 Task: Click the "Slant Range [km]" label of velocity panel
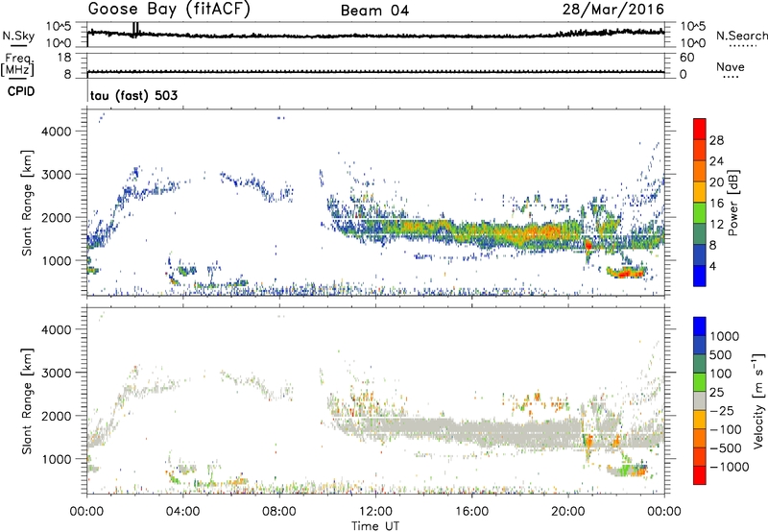click(27, 401)
